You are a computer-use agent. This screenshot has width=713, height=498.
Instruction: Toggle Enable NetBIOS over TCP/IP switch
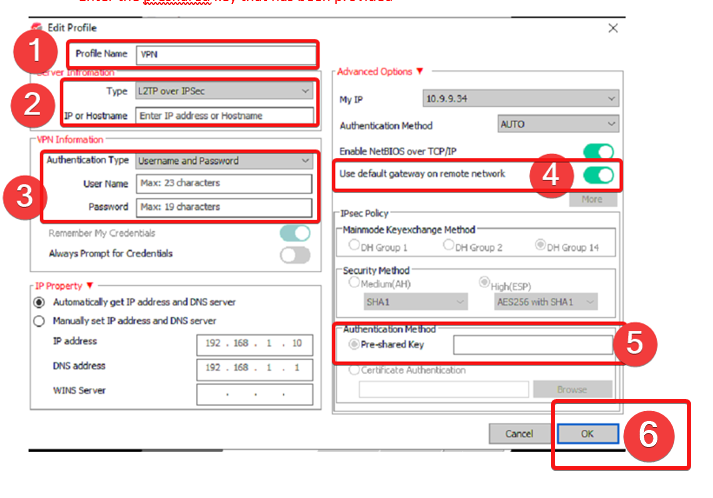pos(598,151)
